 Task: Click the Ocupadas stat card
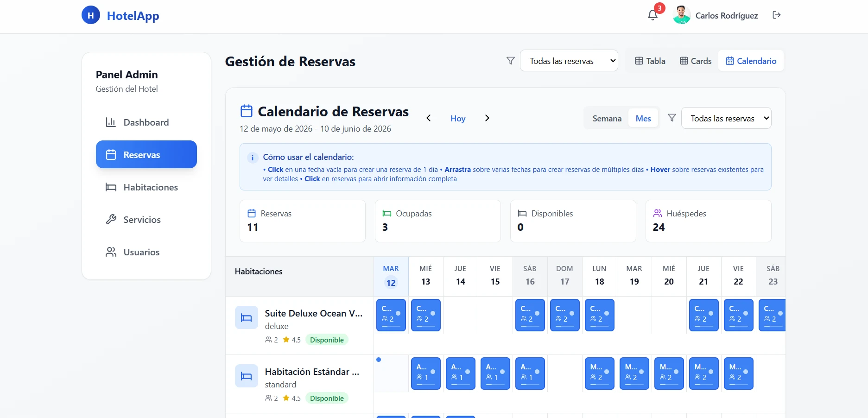pyautogui.click(x=438, y=221)
